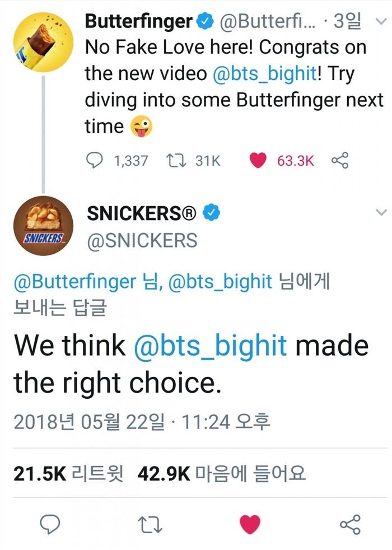Click the Butterfinger account name
The height and width of the screenshot is (550, 392).
click(x=139, y=22)
